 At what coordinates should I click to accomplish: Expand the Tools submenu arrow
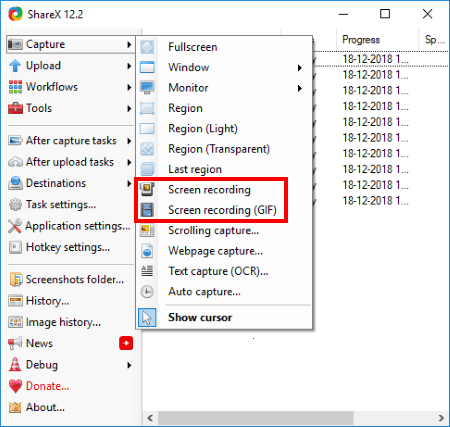pyautogui.click(x=129, y=109)
